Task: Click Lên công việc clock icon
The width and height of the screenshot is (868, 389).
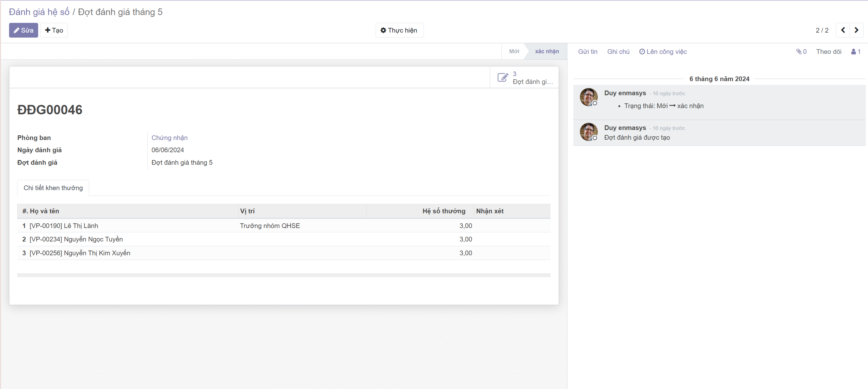Action: 642,52
